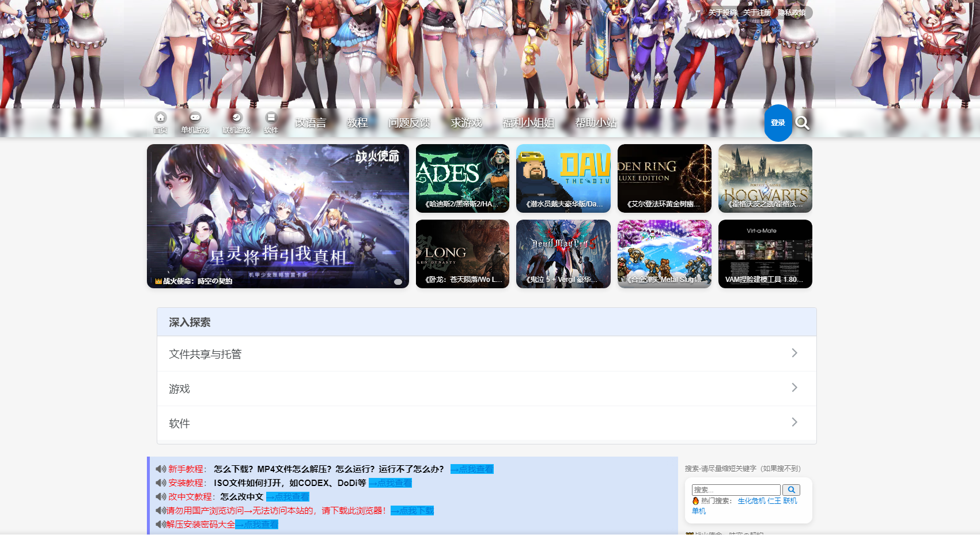Screen dimensions: 980x535
Task: Open the 问题反馈 menu item
Action: point(409,123)
